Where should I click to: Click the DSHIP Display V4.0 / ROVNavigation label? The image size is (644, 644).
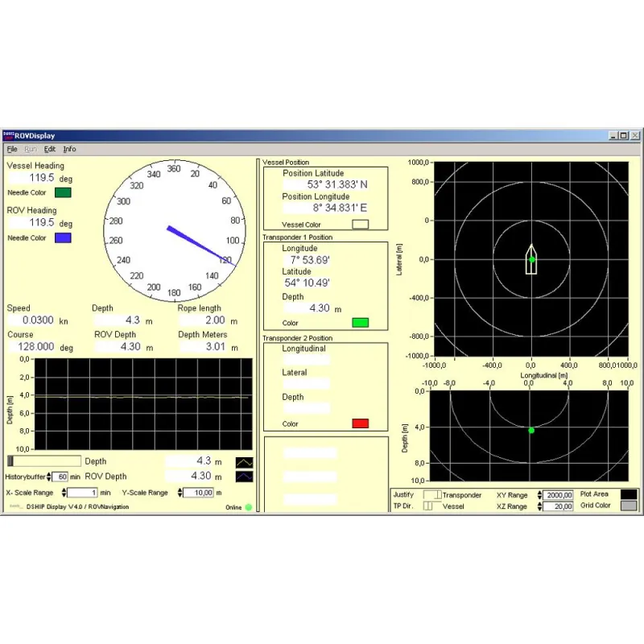77,507
